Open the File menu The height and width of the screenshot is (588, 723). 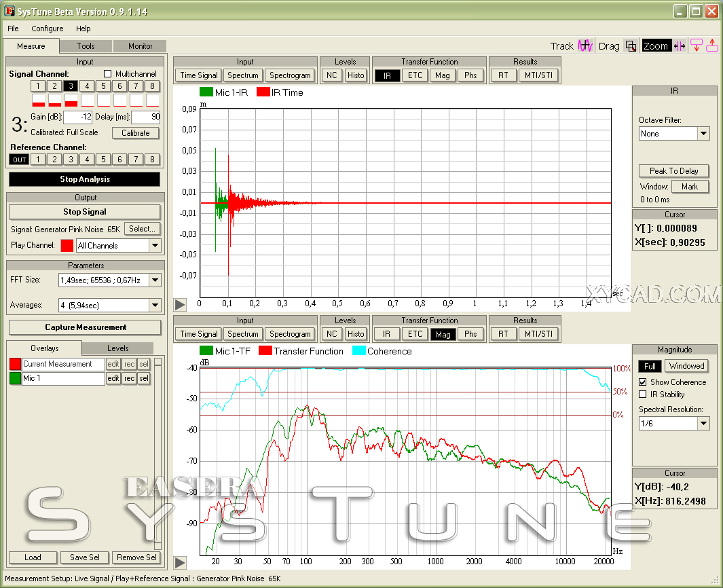pos(14,29)
